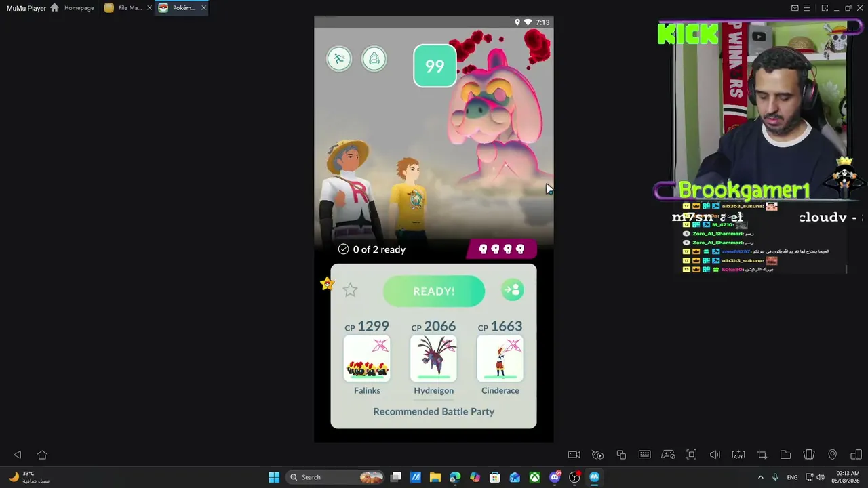Switch the ENG input language

pyautogui.click(x=792, y=477)
